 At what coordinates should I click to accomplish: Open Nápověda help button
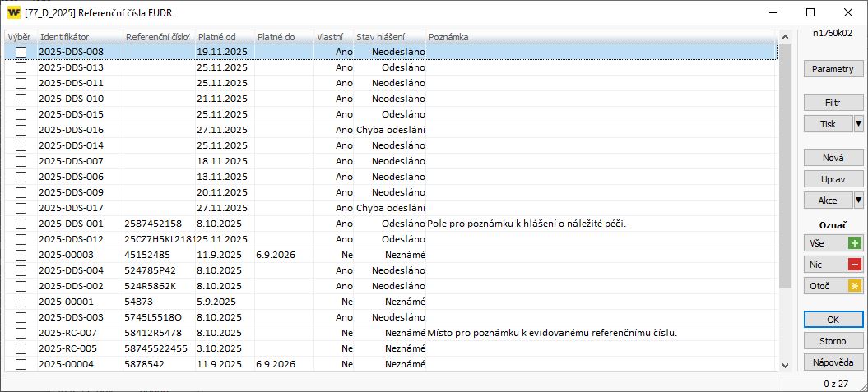[833, 362]
